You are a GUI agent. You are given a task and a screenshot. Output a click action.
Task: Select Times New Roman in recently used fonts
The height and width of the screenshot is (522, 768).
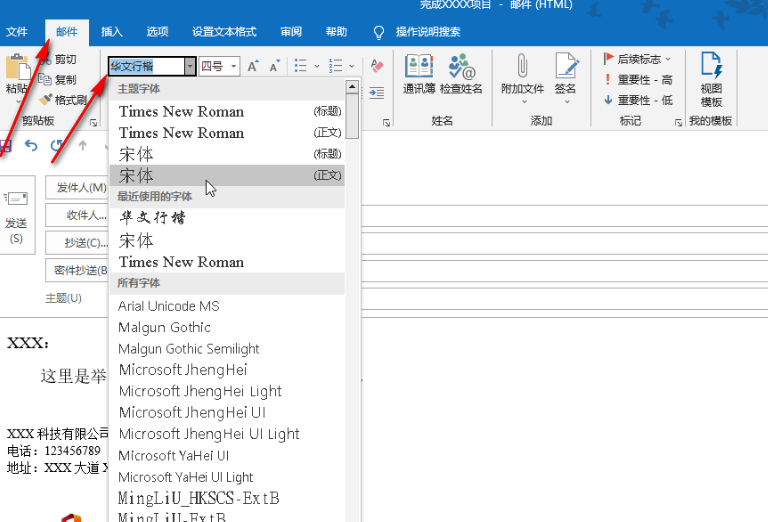[x=227, y=262]
